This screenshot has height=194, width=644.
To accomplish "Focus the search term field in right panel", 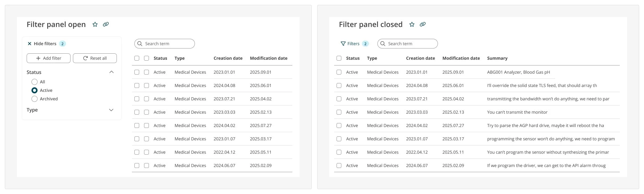I will [x=407, y=44].
